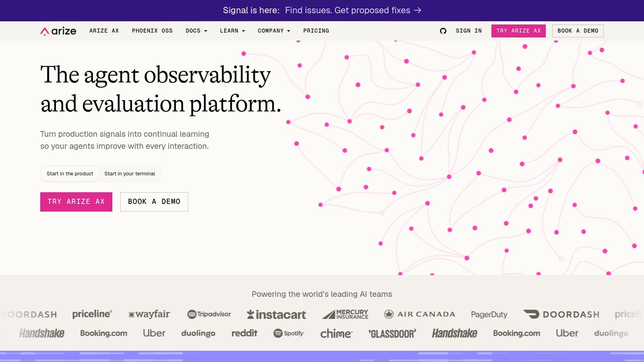Click the navbar Try Arize AX button

[x=518, y=31]
